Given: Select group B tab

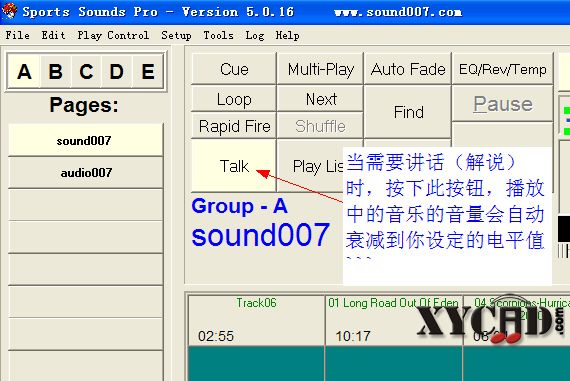Looking at the screenshot, I should point(55,71).
